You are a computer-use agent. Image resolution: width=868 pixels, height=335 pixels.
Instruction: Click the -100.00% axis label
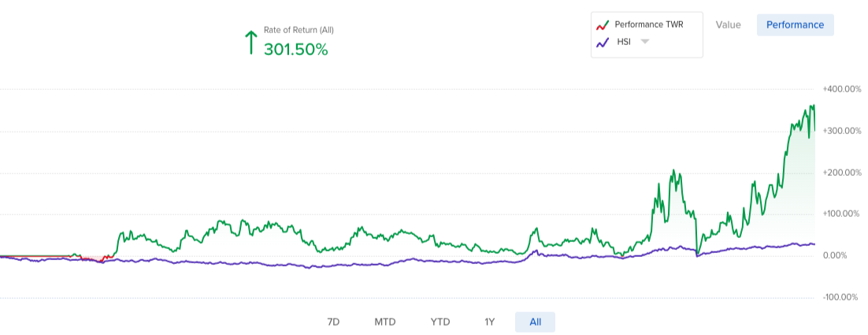tap(841, 297)
